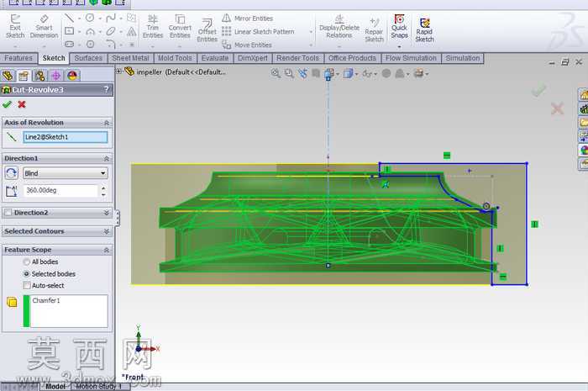Expand the Selected Contours section
The image size is (588, 391).
(x=107, y=231)
